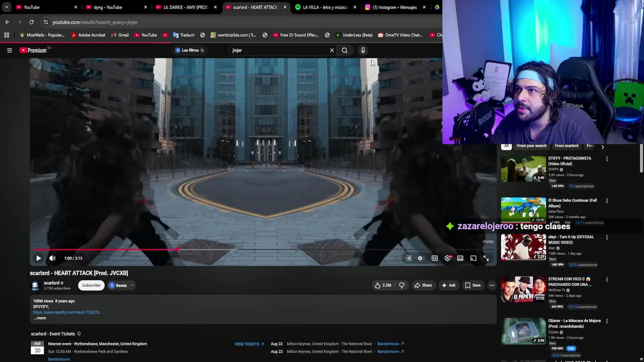This screenshot has width=644, height=362.
Task: Click Clúster - La Máscara de Majora title
Action: (574, 323)
